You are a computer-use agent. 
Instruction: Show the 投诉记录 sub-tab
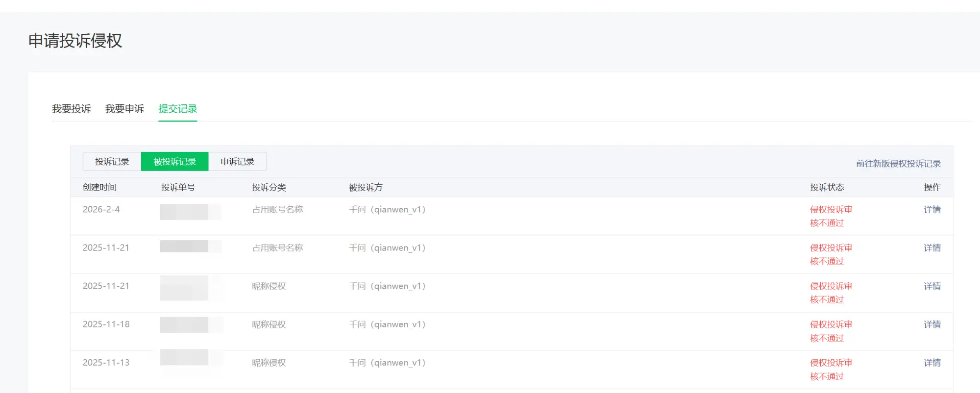tap(112, 162)
